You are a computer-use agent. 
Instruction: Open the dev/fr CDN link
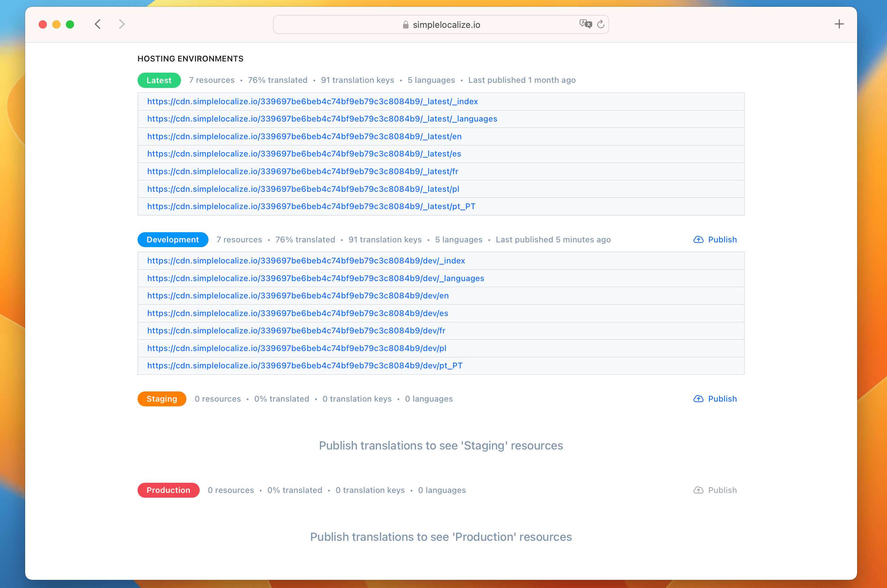point(296,330)
